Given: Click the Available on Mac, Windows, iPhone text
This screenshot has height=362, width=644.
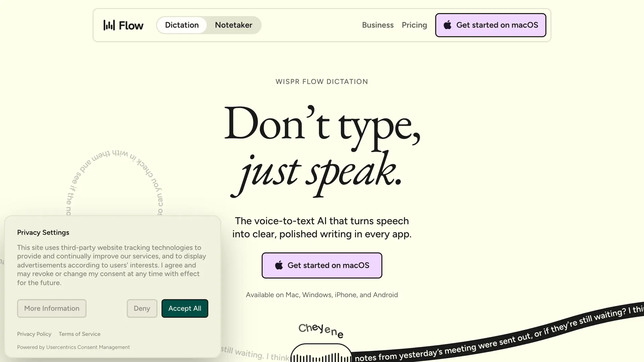Looking at the screenshot, I should 322,295.
